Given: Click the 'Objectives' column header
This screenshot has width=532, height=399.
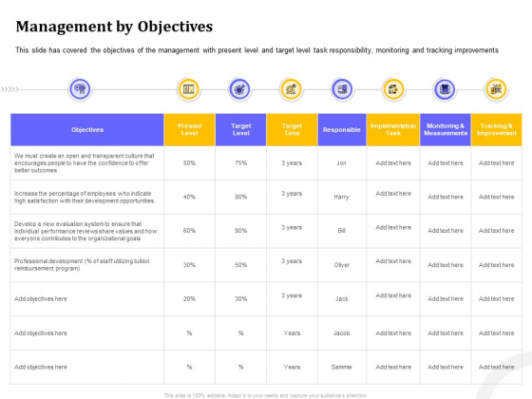Looking at the screenshot, I should click(x=87, y=129).
